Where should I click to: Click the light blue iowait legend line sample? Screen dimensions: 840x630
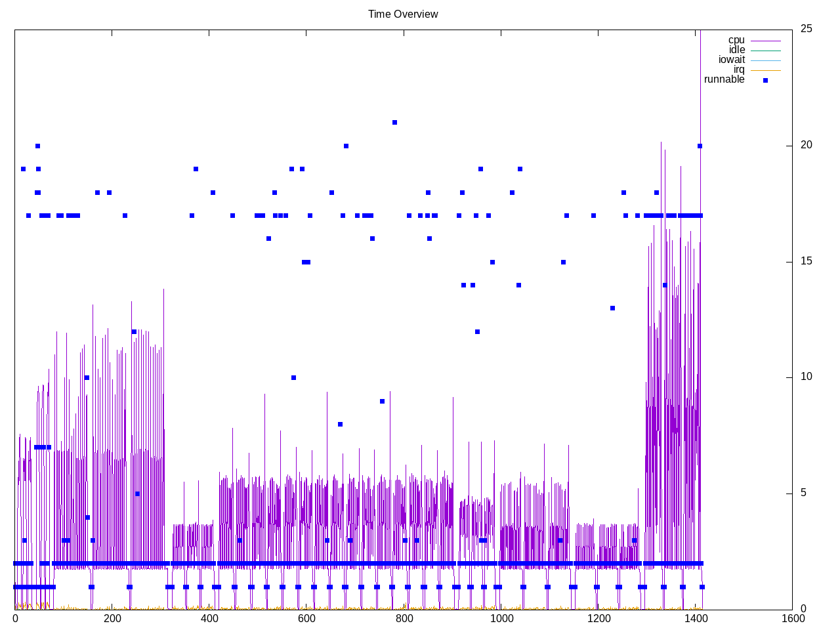(x=765, y=60)
